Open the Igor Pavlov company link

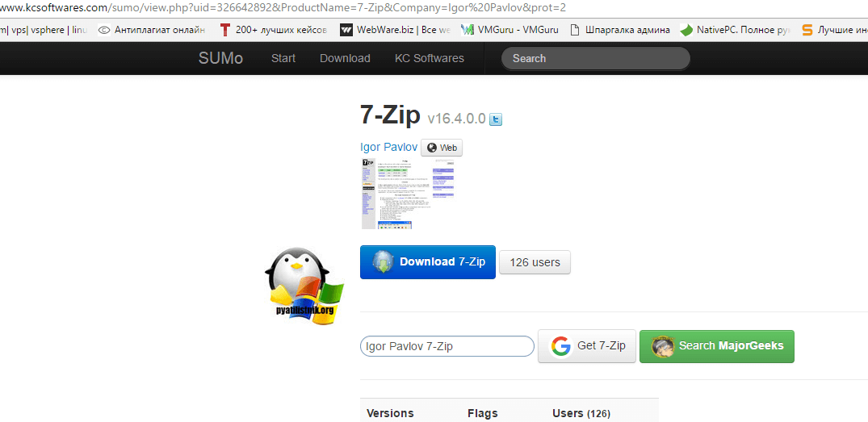(388, 147)
